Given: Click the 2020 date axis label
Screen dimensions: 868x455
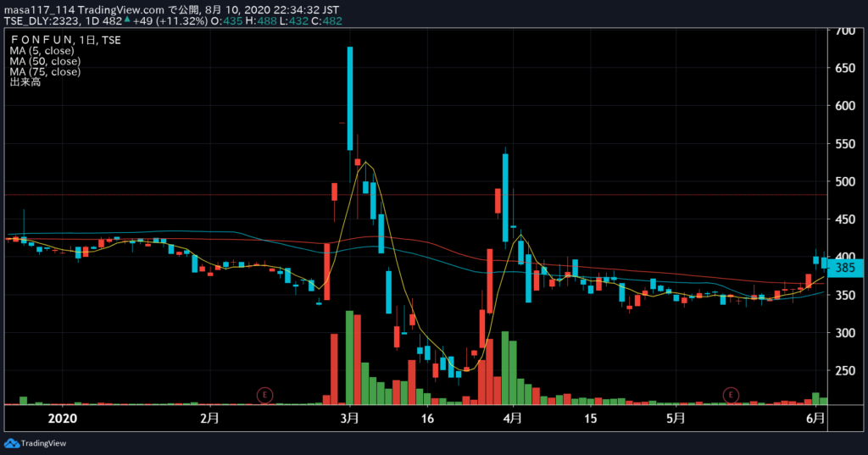Looking at the screenshot, I should pos(63,418).
